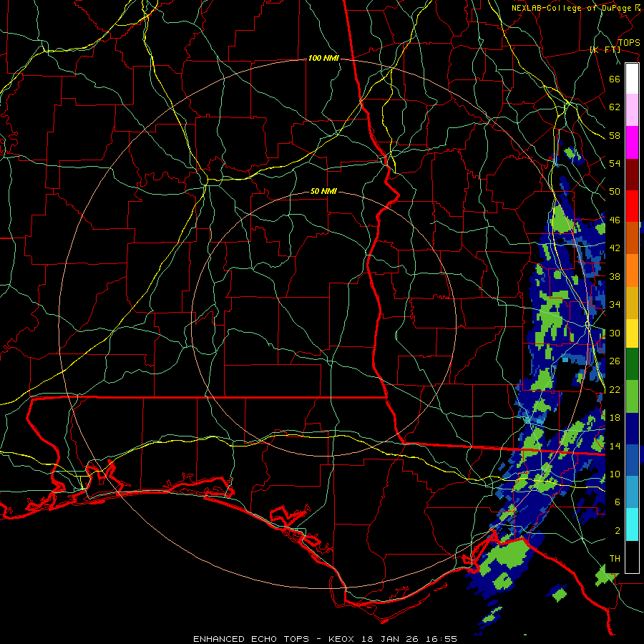Click the legend value '66'
Image resolution: width=644 pixels, height=644 pixels.
click(x=615, y=79)
